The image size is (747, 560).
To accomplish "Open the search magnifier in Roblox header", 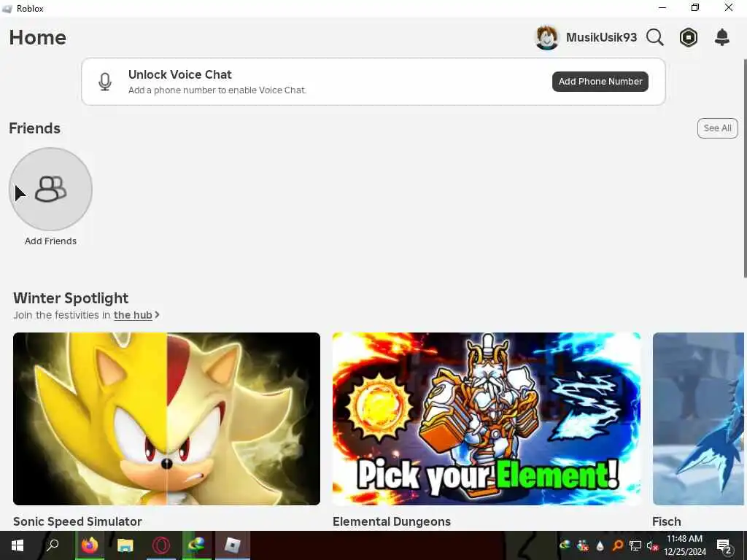I will point(655,37).
